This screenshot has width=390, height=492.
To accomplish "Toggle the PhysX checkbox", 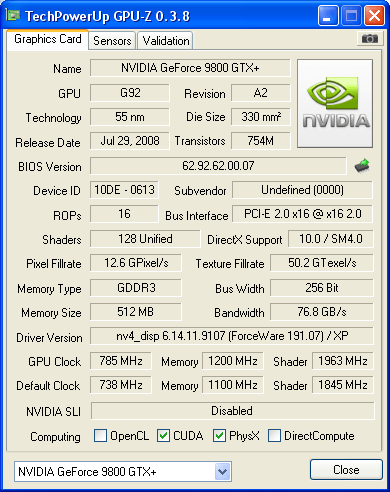I will pyautogui.click(x=219, y=436).
